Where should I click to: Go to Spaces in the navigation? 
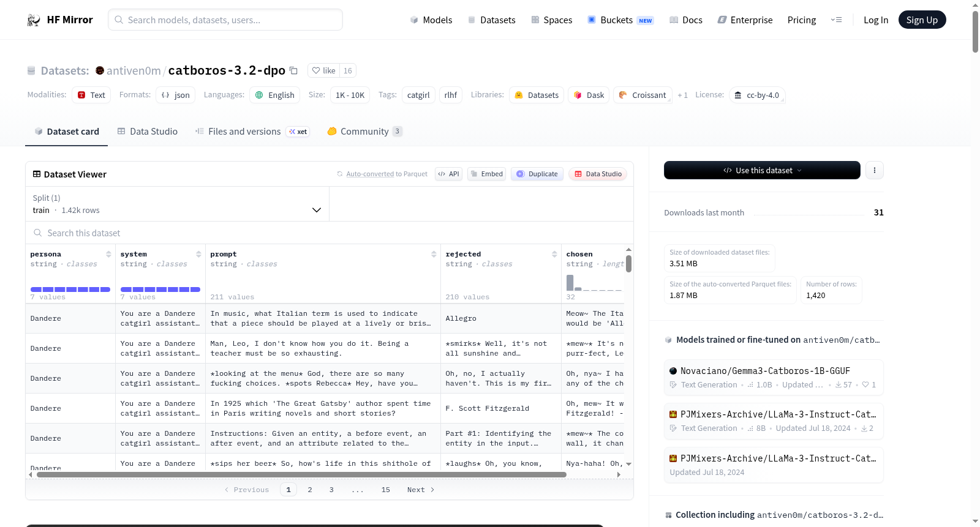click(x=551, y=20)
